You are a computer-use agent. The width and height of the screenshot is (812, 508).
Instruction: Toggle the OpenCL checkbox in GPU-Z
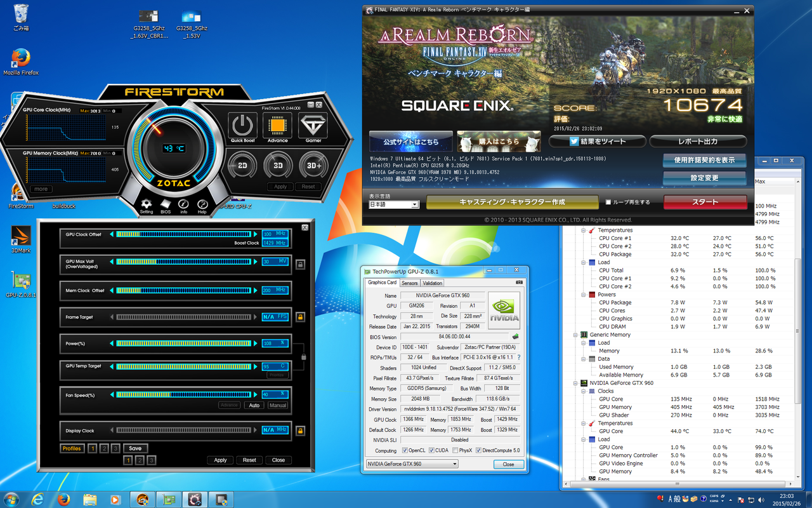[x=404, y=451]
